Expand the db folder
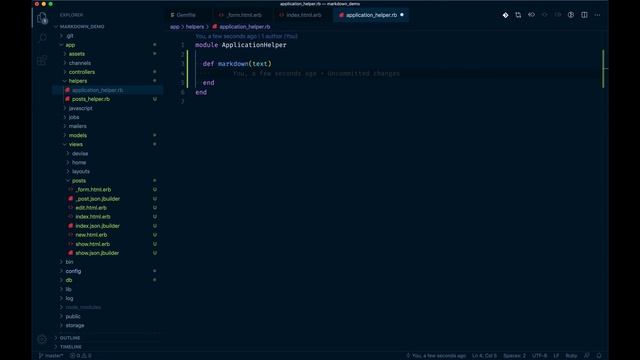 click(x=69, y=280)
